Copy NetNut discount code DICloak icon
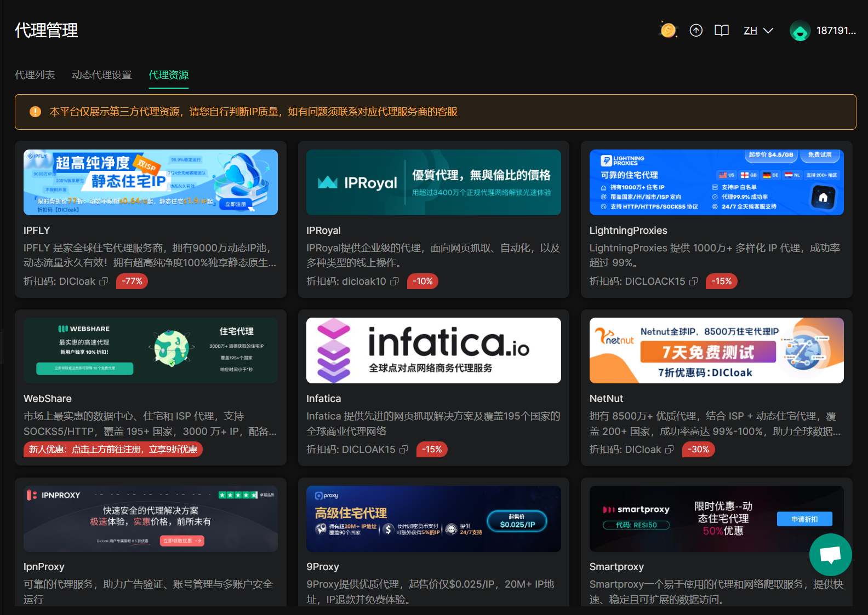The image size is (868, 615). [669, 450]
